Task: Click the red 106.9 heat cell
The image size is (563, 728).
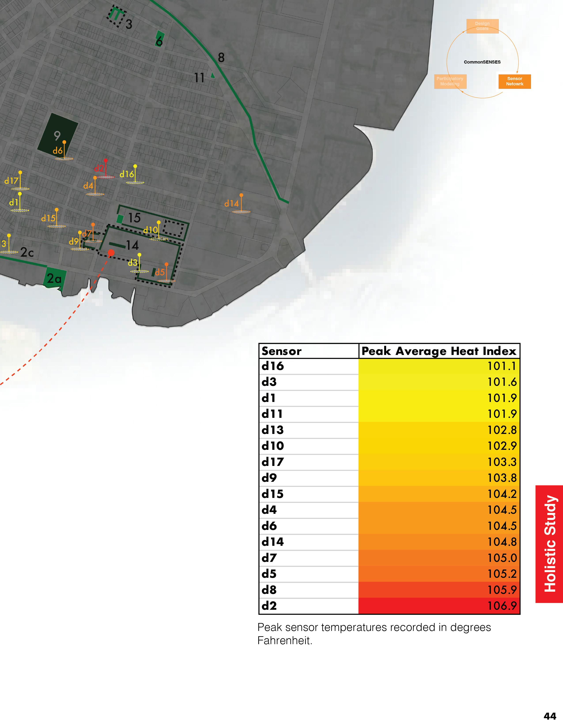Action: [439, 606]
